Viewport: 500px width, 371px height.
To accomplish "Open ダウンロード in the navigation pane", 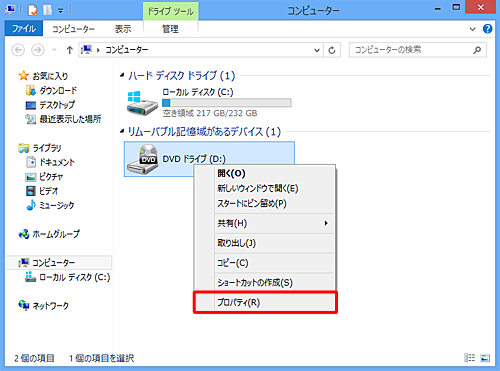I will point(52,90).
